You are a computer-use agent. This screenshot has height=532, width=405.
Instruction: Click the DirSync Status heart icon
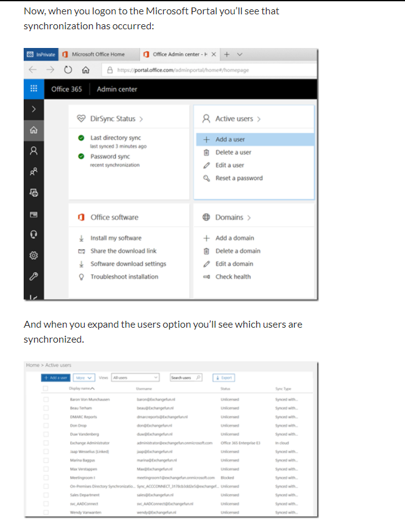pyautogui.click(x=81, y=119)
